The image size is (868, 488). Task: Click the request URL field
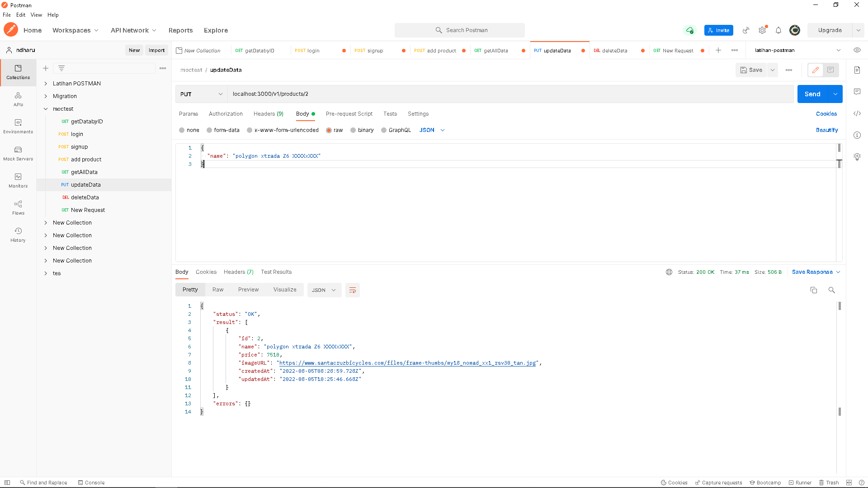click(x=511, y=94)
